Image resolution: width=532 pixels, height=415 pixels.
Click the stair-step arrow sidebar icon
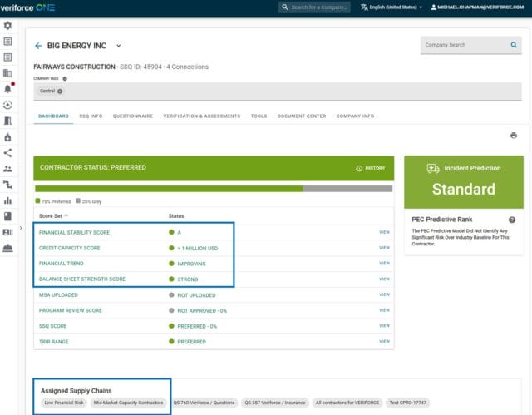(7, 185)
